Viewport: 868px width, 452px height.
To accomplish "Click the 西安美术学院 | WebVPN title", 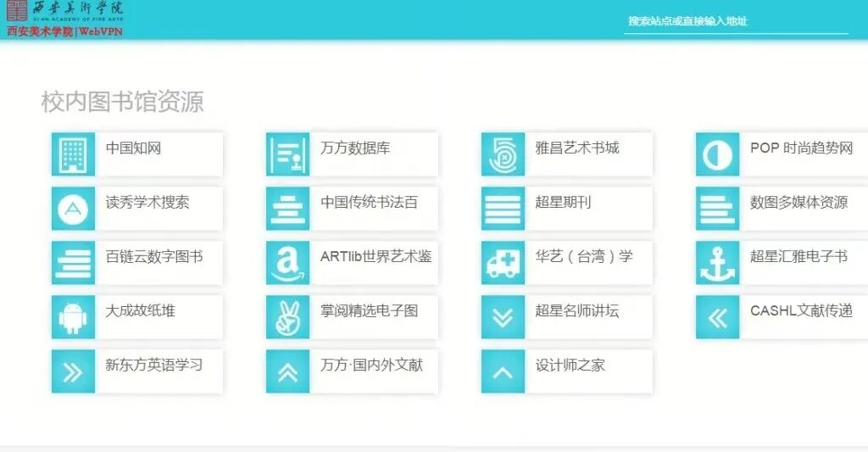I will coord(64,31).
